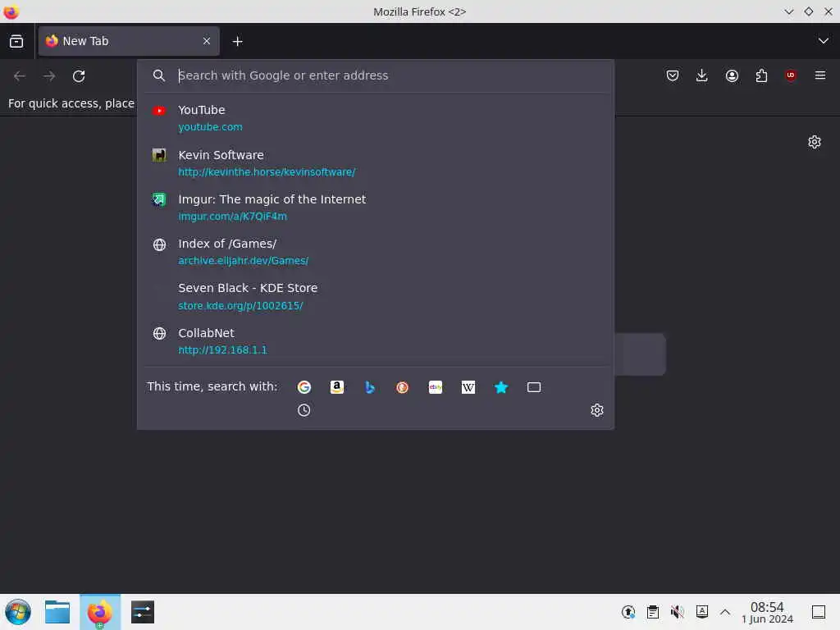
Task: Search in History using clock icon
Action: coord(304,410)
